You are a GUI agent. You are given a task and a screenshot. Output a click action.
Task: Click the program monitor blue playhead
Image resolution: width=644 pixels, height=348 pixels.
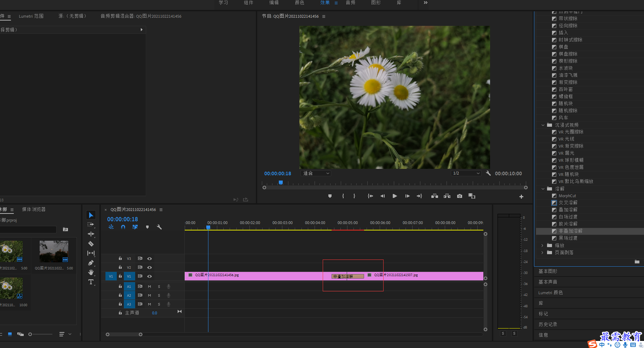pos(281,183)
